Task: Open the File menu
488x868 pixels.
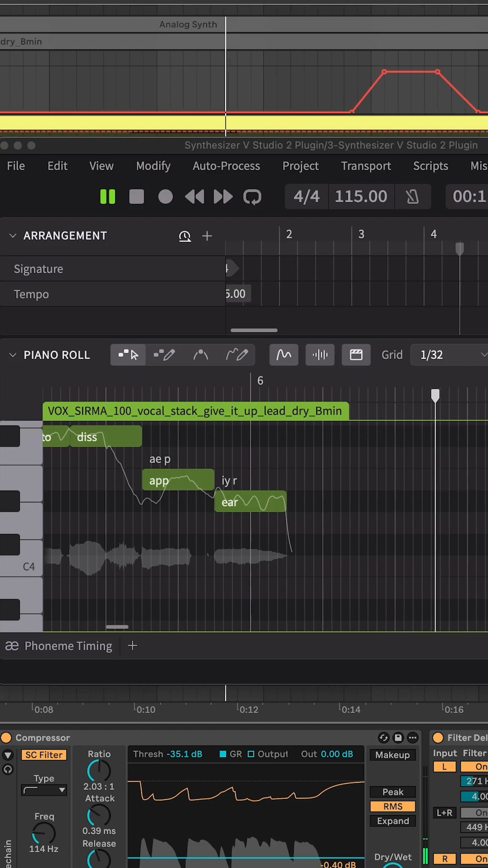Action: point(16,166)
